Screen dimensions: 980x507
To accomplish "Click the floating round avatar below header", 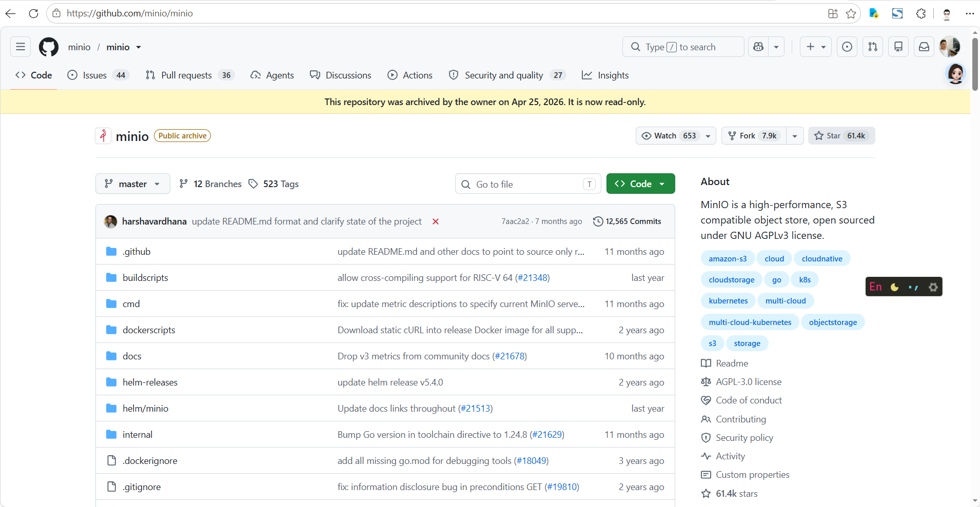I will point(955,74).
